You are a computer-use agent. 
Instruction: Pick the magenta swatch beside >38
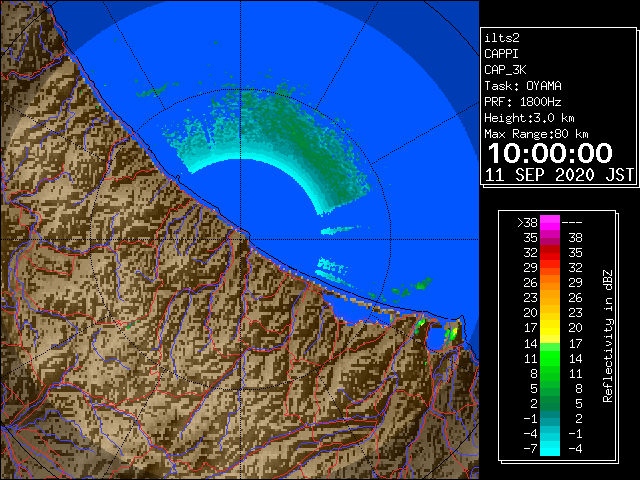tap(550, 222)
